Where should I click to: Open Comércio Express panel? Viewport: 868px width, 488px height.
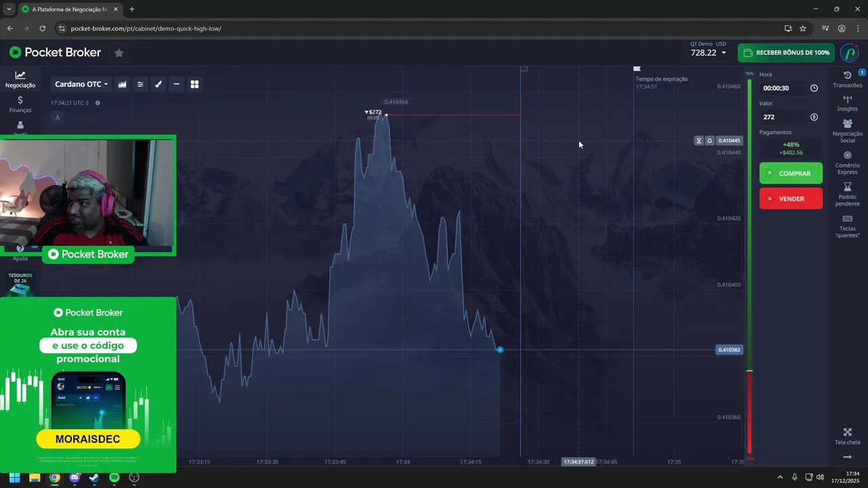click(847, 163)
